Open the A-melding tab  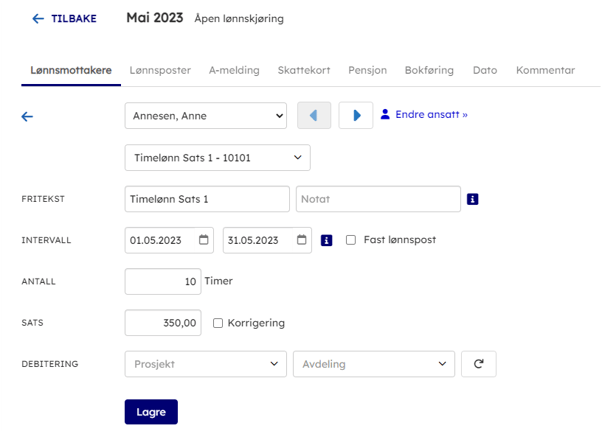tap(234, 70)
